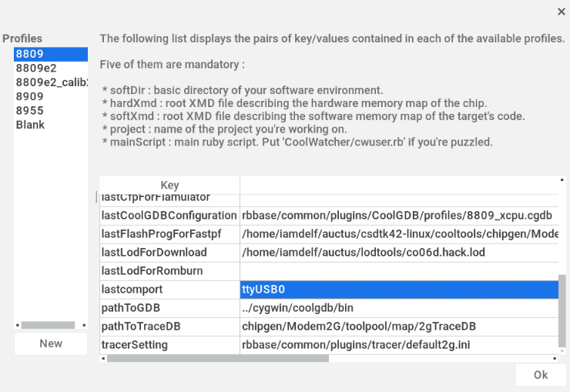Click the lastLodForDownload path value
570x392 pixels.
click(399, 253)
